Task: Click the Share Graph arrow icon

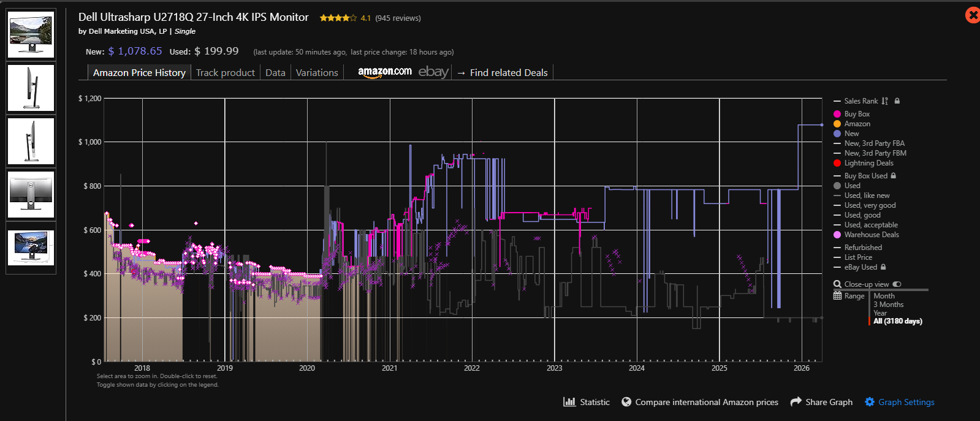Action: tap(796, 402)
